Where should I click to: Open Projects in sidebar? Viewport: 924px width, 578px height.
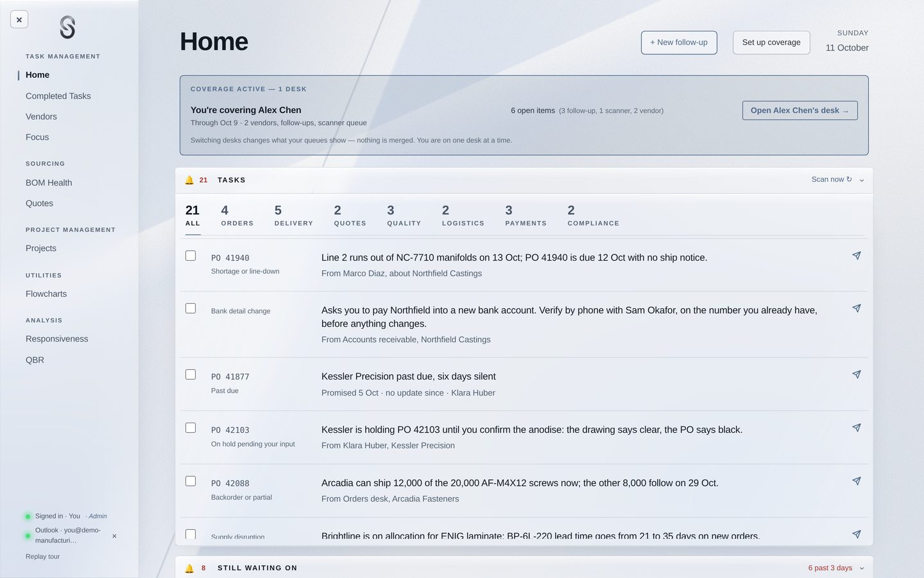(41, 249)
